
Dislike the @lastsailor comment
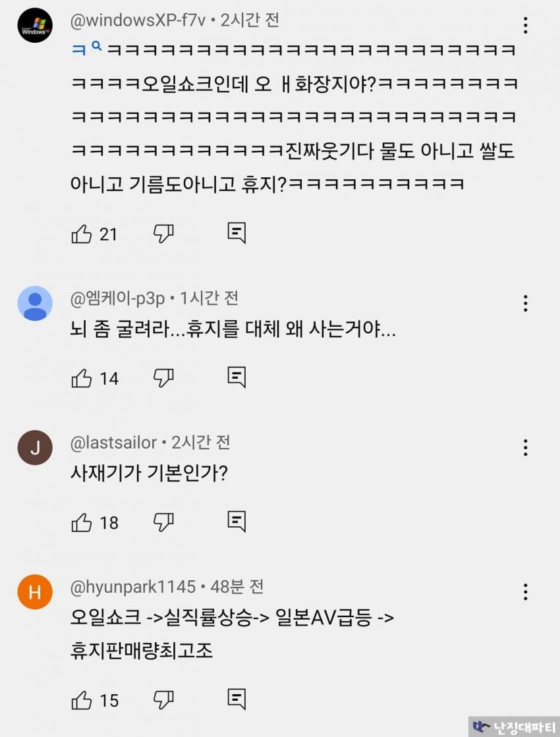(163, 522)
